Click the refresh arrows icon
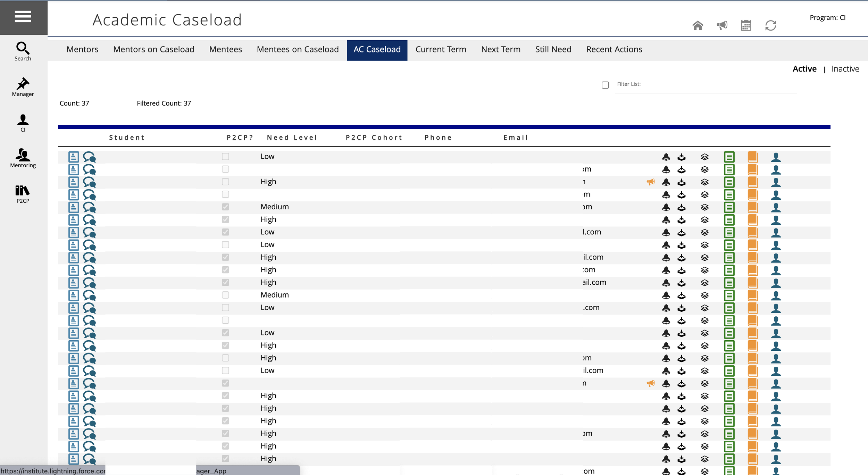 [770, 25]
